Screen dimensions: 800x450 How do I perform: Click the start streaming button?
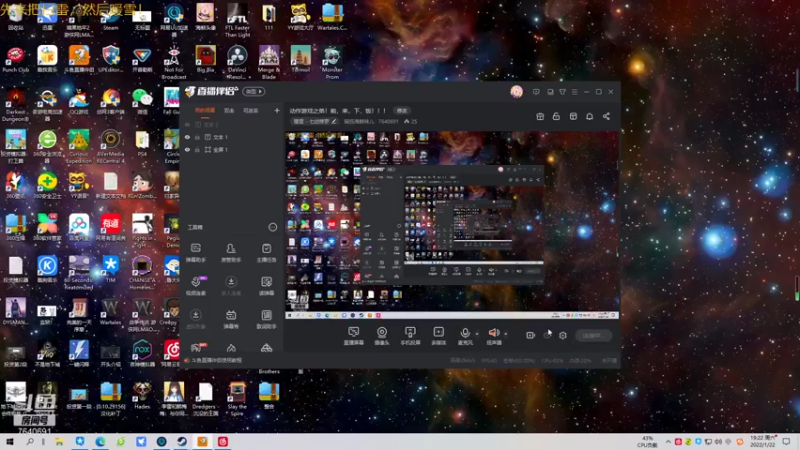(x=593, y=335)
